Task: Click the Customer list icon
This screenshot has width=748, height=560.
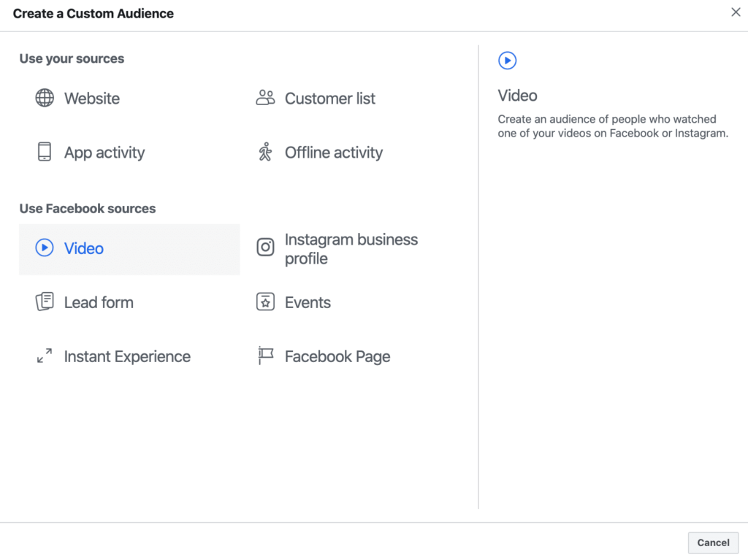Action: (265, 97)
